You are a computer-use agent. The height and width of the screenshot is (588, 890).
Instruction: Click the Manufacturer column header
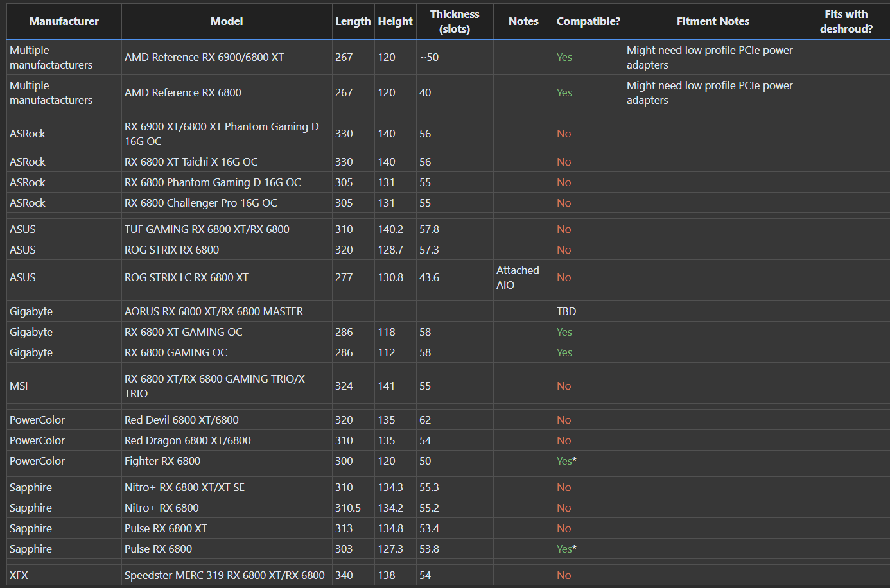coord(64,21)
